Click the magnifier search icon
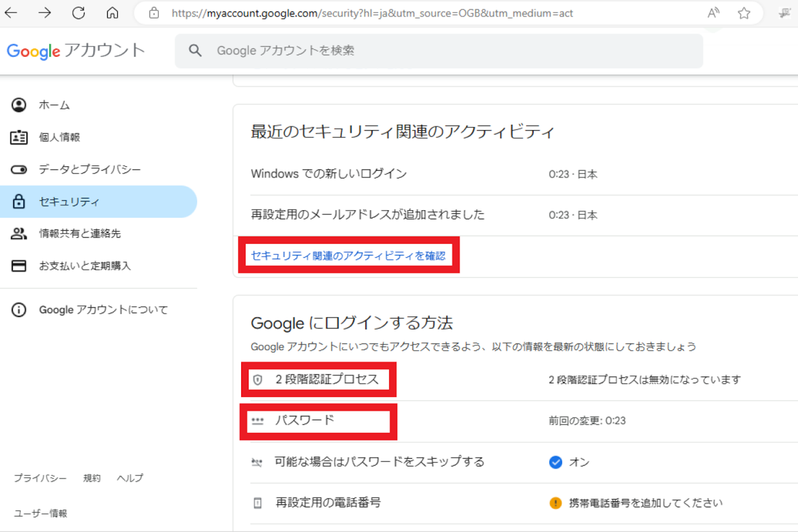 [x=195, y=51]
